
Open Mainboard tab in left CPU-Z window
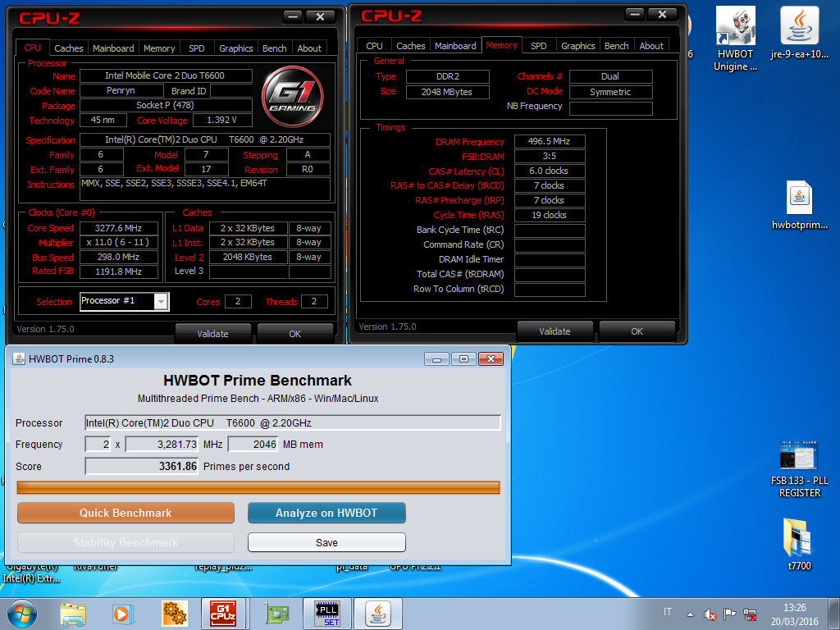(113, 48)
